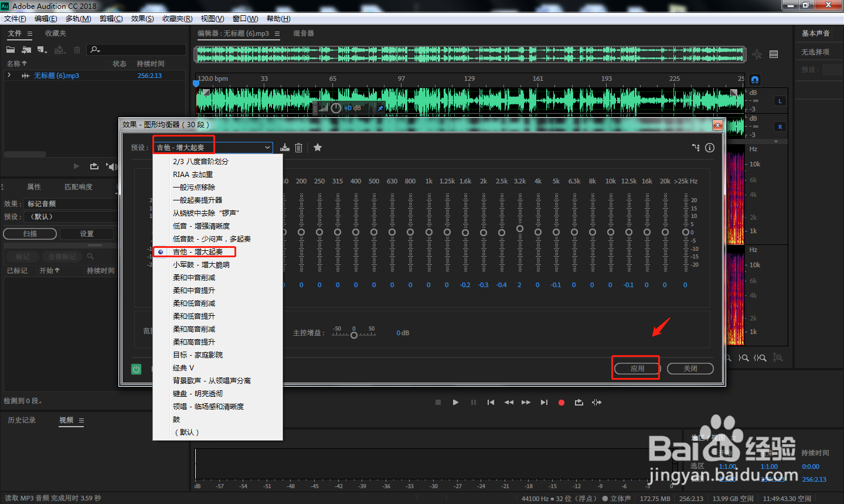Click the >25k Hz band slider handle
Image resolution: width=844 pixels, height=504 pixels.
click(685, 232)
